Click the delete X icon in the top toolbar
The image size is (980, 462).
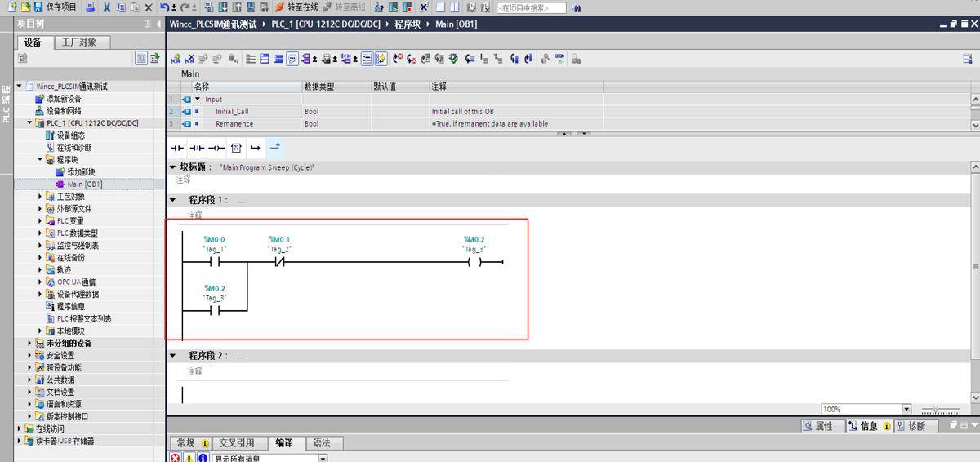[149, 7]
